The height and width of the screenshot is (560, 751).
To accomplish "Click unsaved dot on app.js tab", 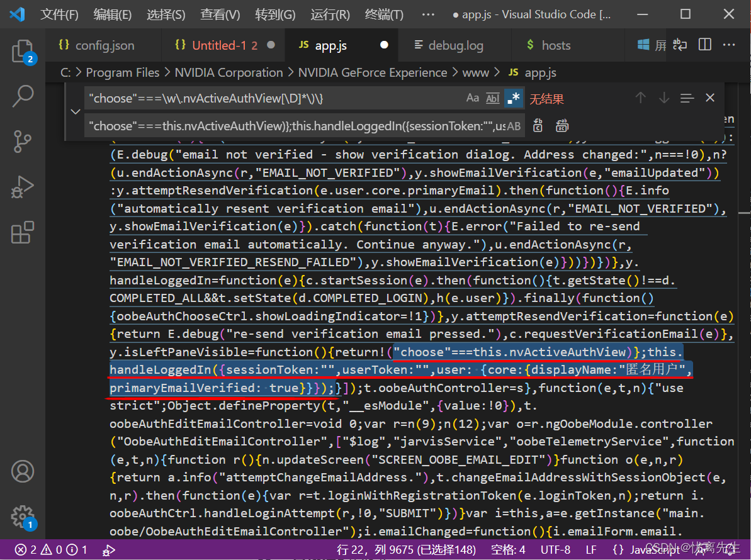I will 384,45.
